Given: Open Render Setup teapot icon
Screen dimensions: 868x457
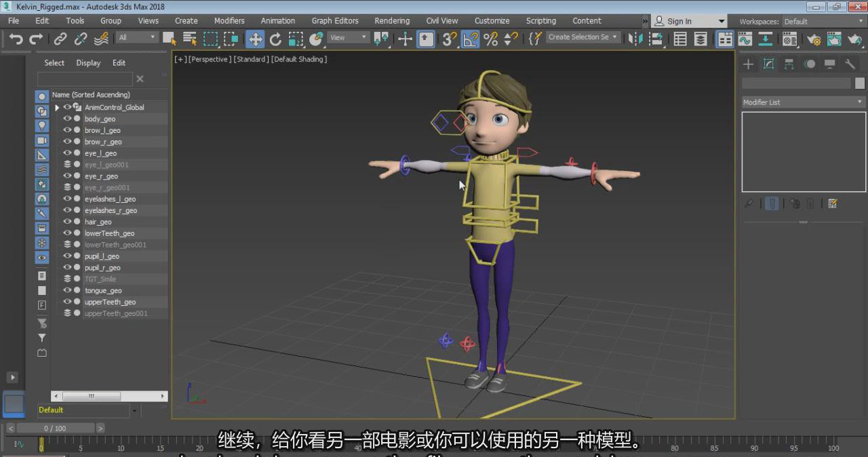Looking at the screenshot, I should [x=814, y=39].
